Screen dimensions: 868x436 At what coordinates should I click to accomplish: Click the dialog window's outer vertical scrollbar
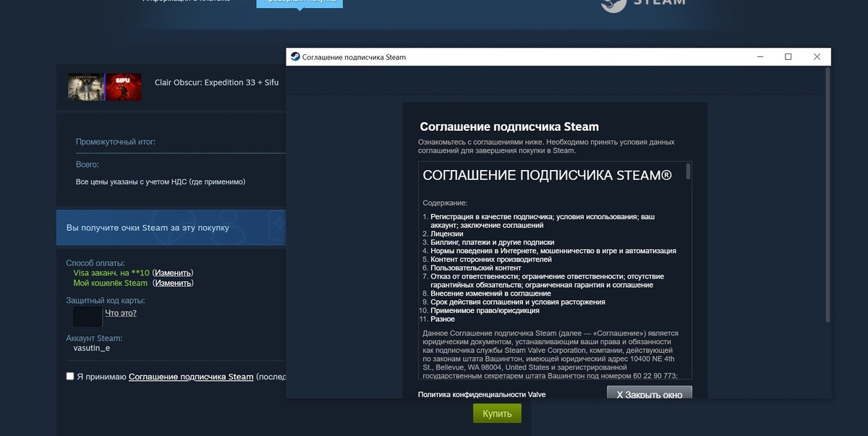tap(827, 195)
